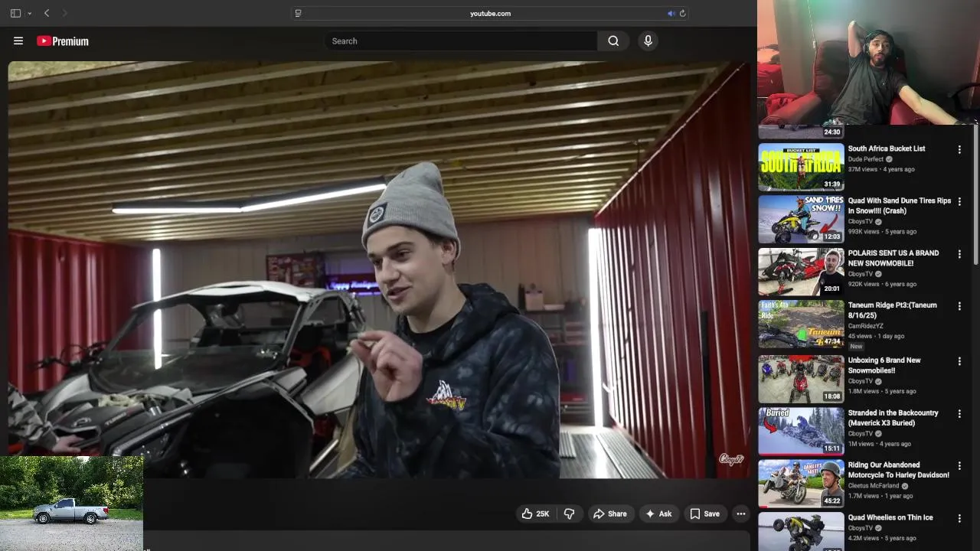
Task: Open title South Africa Bucket List
Action: [x=887, y=148]
